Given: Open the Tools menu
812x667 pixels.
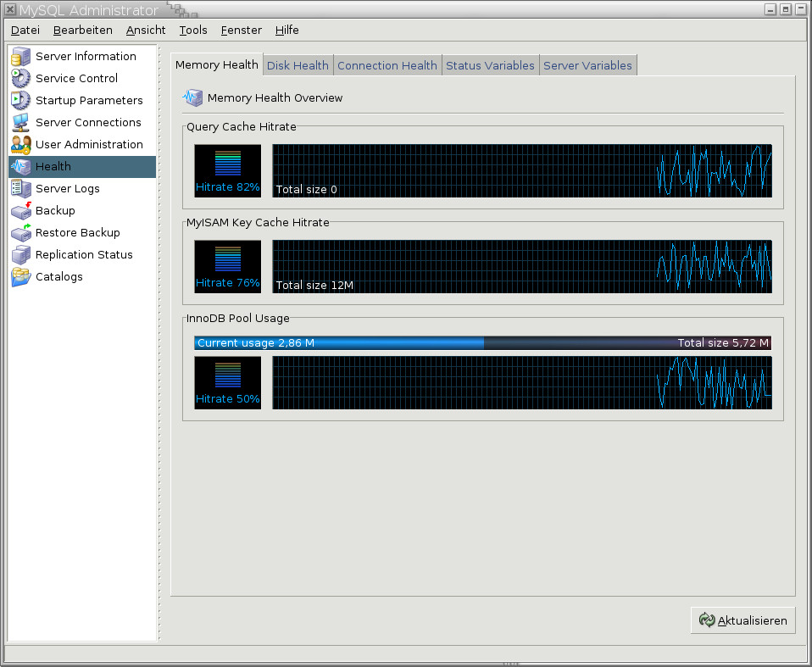Looking at the screenshot, I should (193, 30).
